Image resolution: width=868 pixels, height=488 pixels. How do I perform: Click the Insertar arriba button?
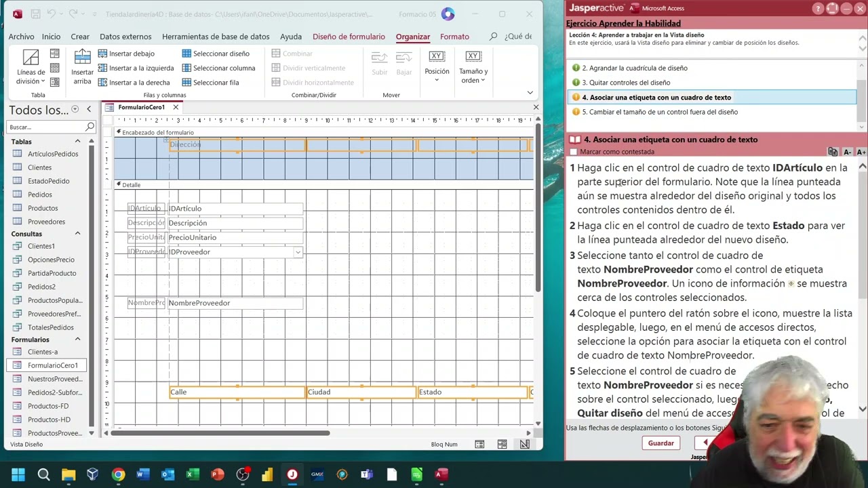pyautogui.click(x=83, y=67)
